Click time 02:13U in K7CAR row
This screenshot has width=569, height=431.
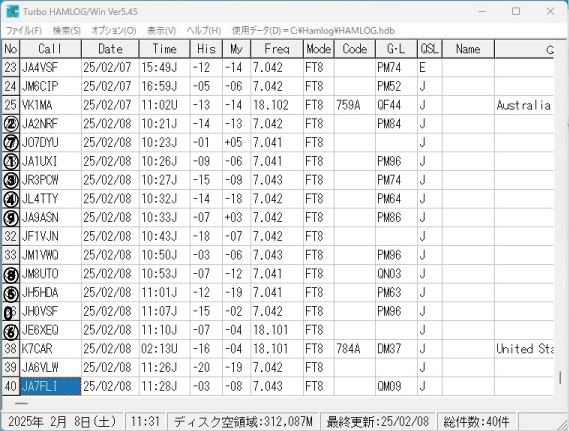coord(159,349)
